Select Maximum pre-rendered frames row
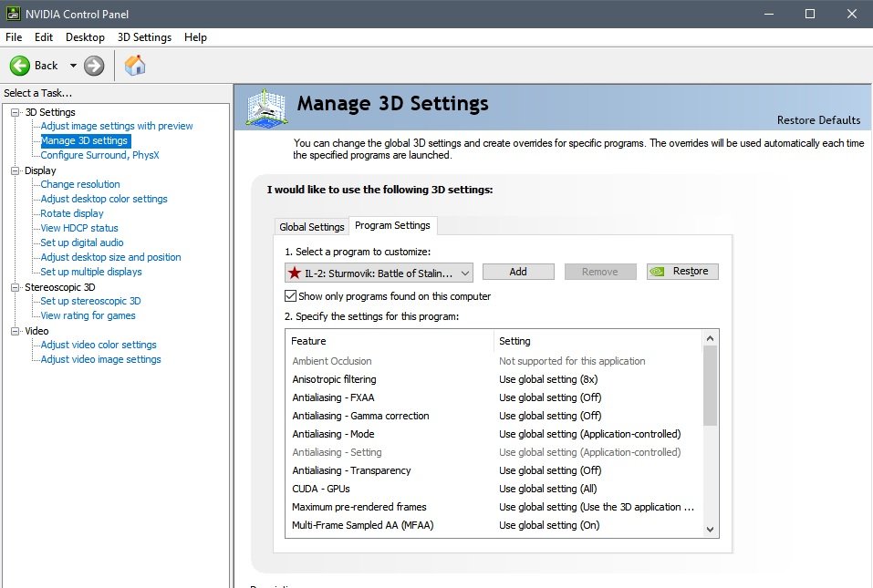Screen dimensions: 873x588 494,508
